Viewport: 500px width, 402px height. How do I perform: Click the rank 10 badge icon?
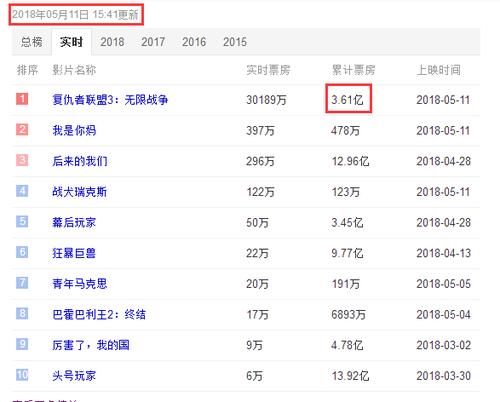[22, 375]
